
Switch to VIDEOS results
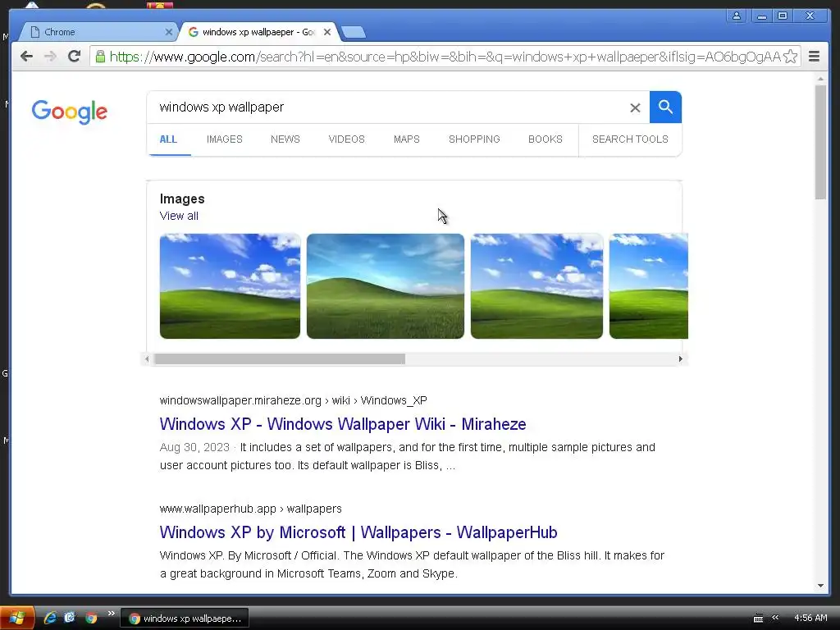coord(346,139)
